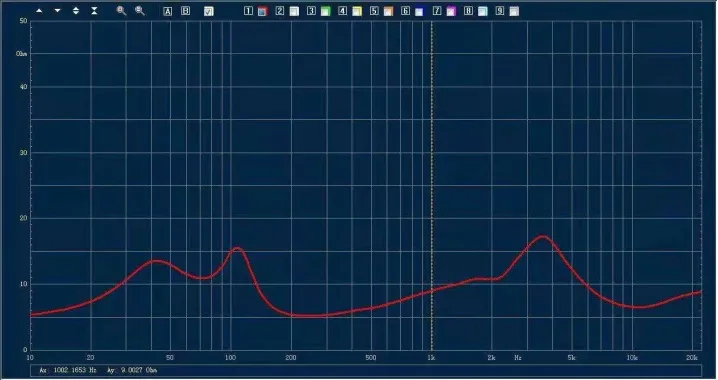Click the zoom out magnifier icon
Image resolution: width=718 pixels, height=380 pixels.
pyautogui.click(x=140, y=11)
